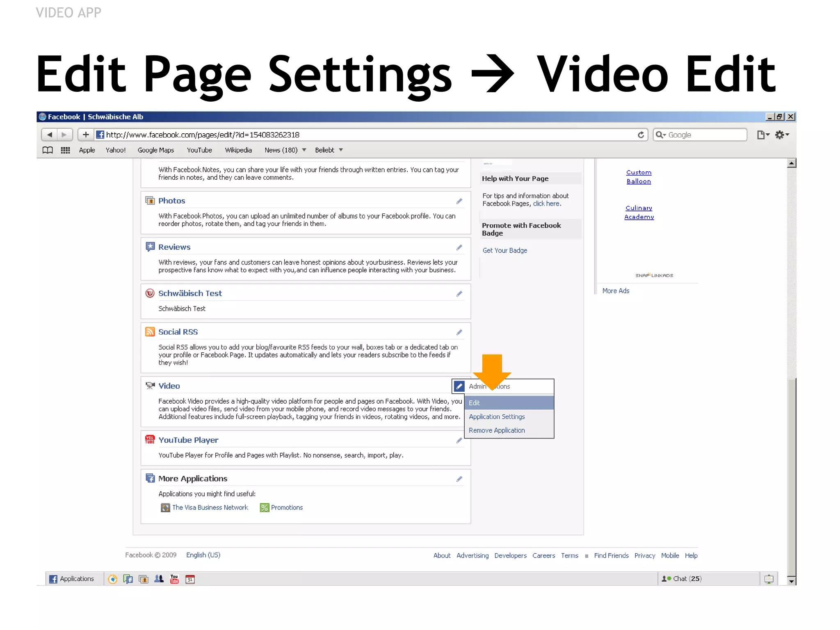Open the Top Sites grid icon
This screenshot has width=840, height=630.
tap(65, 150)
